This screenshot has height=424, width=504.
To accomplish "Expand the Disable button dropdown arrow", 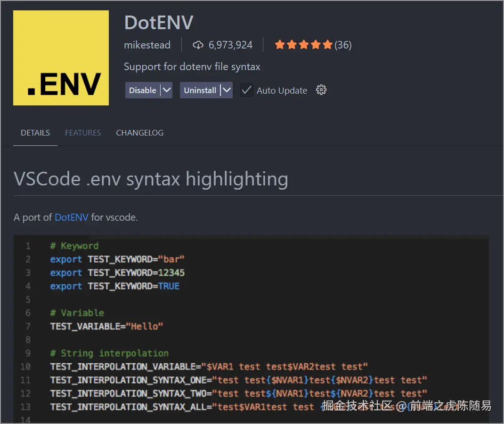I will point(166,90).
